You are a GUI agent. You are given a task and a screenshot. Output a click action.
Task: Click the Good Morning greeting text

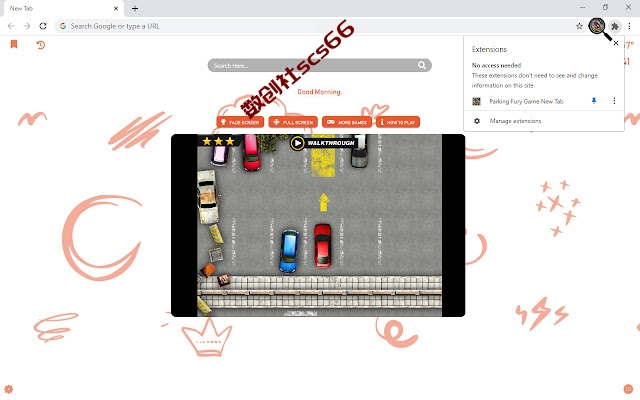click(319, 92)
